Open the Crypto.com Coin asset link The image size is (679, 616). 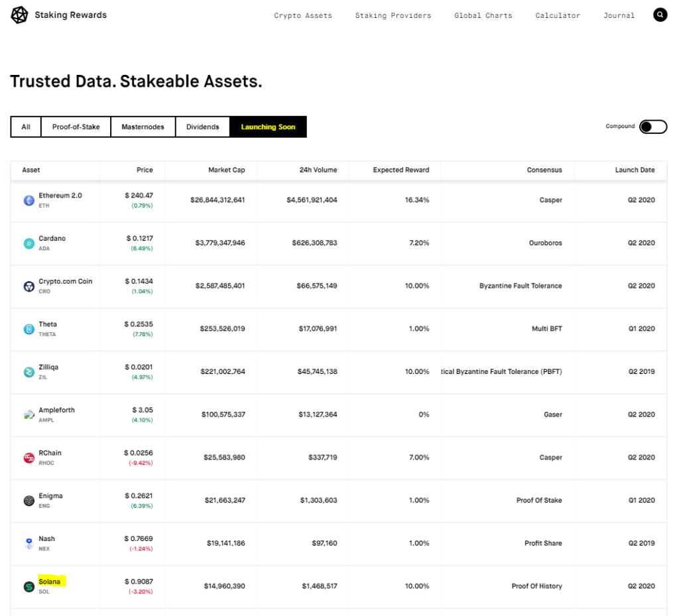pyautogui.click(x=66, y=281)
